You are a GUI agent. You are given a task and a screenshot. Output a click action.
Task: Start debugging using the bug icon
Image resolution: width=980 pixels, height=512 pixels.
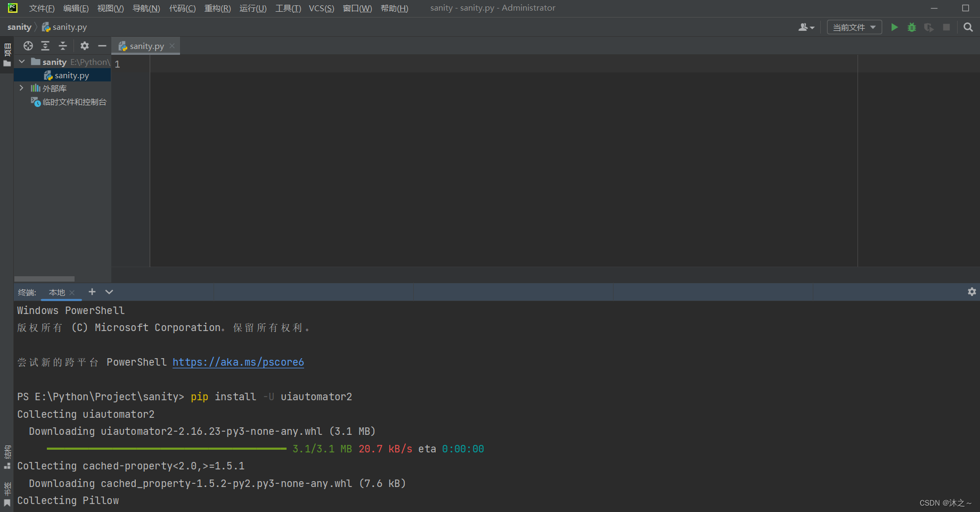point(911,27)
